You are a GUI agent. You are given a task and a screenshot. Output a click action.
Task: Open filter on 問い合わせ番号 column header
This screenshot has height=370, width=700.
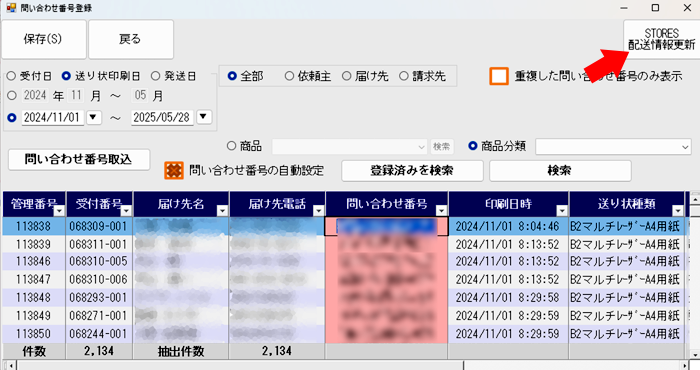(x=441, y=211)
